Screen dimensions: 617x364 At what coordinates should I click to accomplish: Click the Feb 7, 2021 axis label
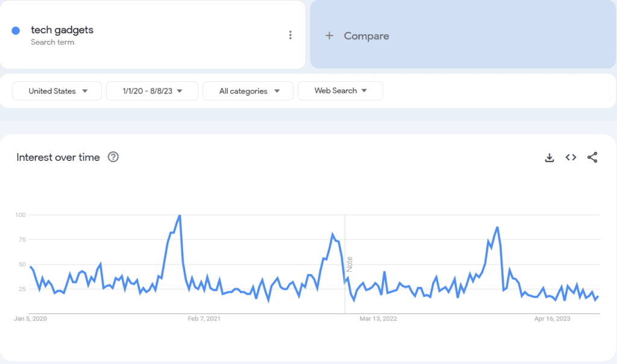click(204, 319)
